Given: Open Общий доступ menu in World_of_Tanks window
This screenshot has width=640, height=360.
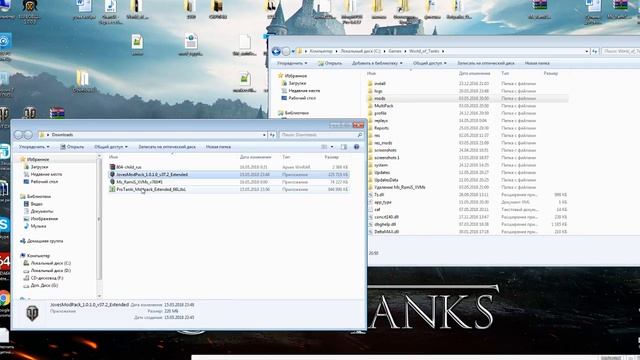Looking at the screenshot, I should click(429, 63).
